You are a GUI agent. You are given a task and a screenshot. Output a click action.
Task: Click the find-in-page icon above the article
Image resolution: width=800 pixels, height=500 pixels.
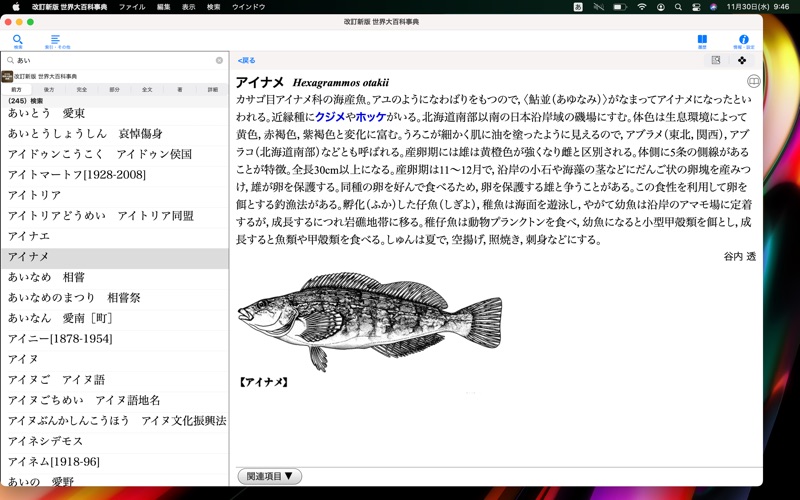[x=716, y=61]
